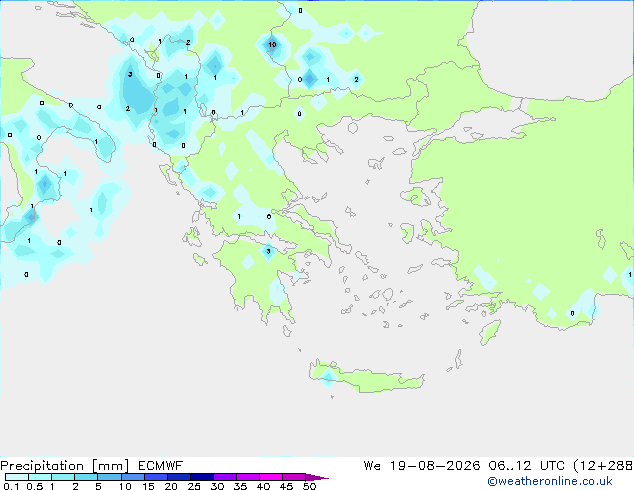Click the '1' value at the map's right edge
The width and height of the screenshot is (634, 490).
click(x=630, y=275)
